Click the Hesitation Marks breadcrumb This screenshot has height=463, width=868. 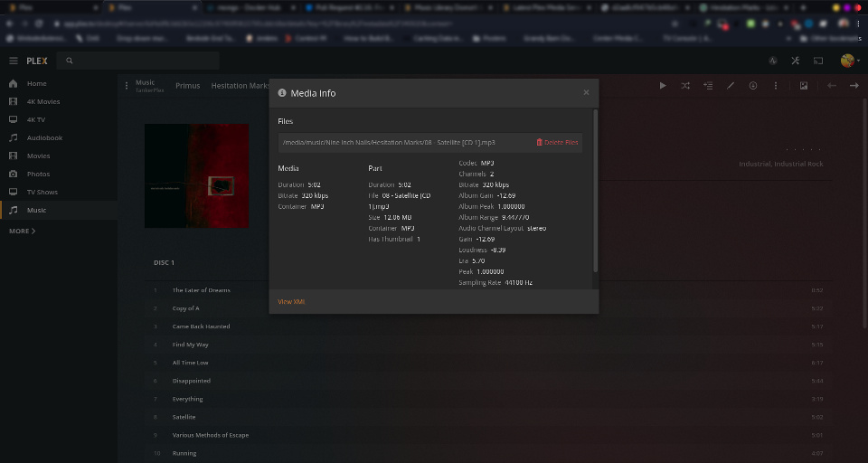[x=241, y=86]
